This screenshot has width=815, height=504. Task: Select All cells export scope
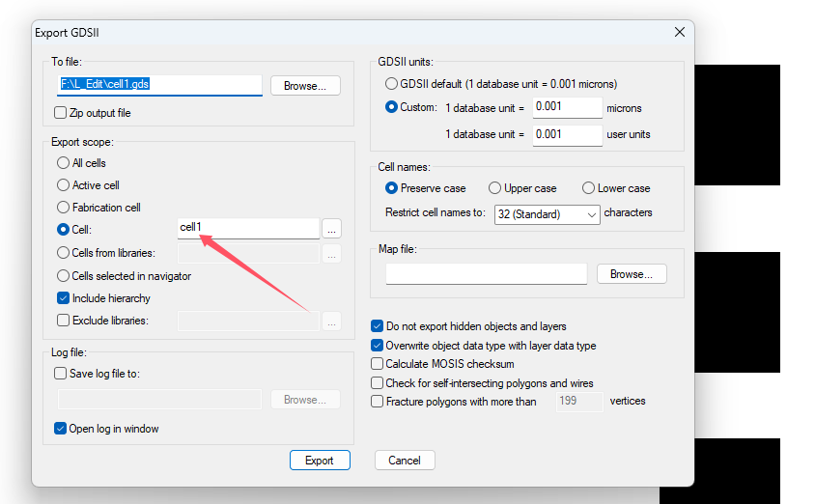[x=64, y=163]
